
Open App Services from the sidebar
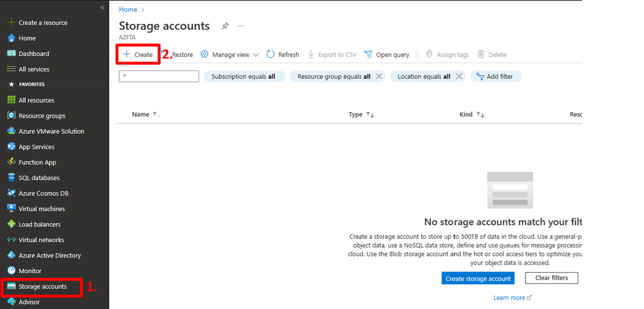[x=36, y=147]
